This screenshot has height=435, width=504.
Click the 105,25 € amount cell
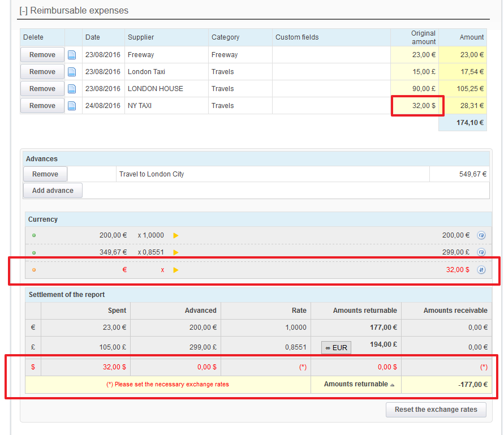click(463, 89)
